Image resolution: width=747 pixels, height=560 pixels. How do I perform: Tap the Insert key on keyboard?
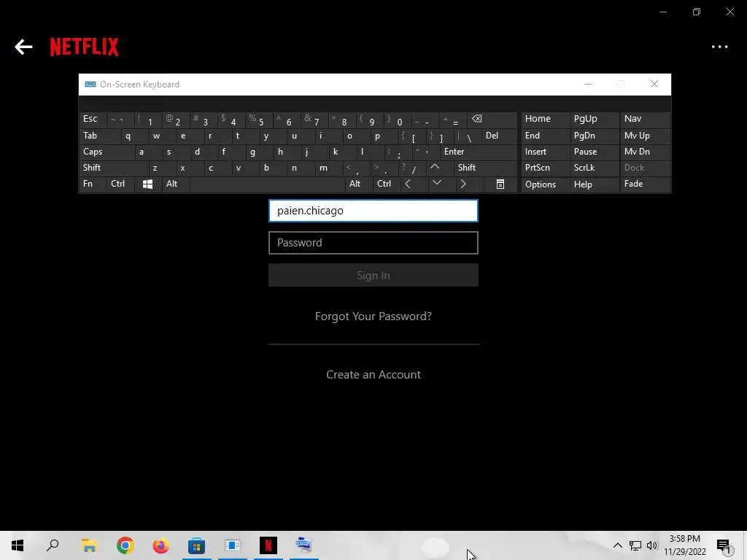pyautogui.click(x=545, y=152)
